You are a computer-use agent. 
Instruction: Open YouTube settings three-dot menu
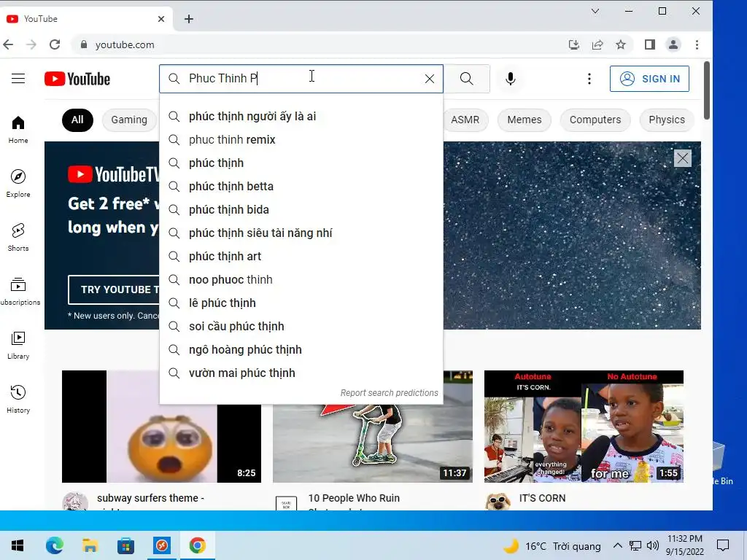click(x=589, y=79)
